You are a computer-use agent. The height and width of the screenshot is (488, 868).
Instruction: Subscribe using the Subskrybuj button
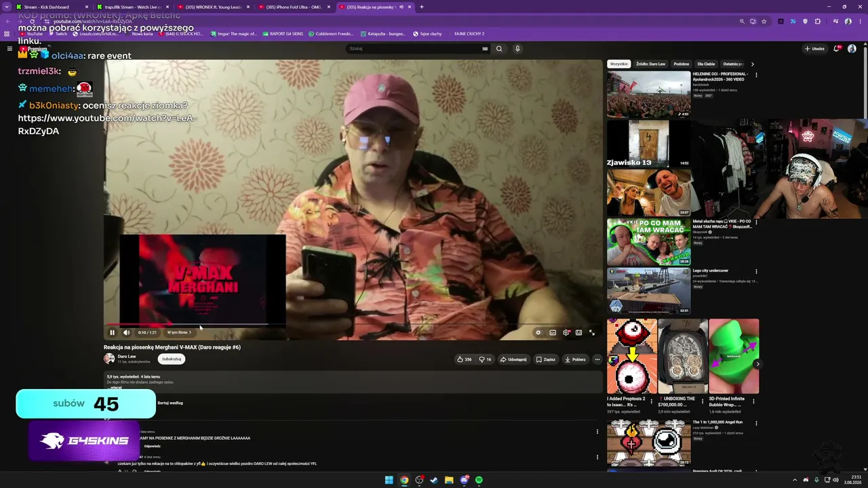coord(172,359)
